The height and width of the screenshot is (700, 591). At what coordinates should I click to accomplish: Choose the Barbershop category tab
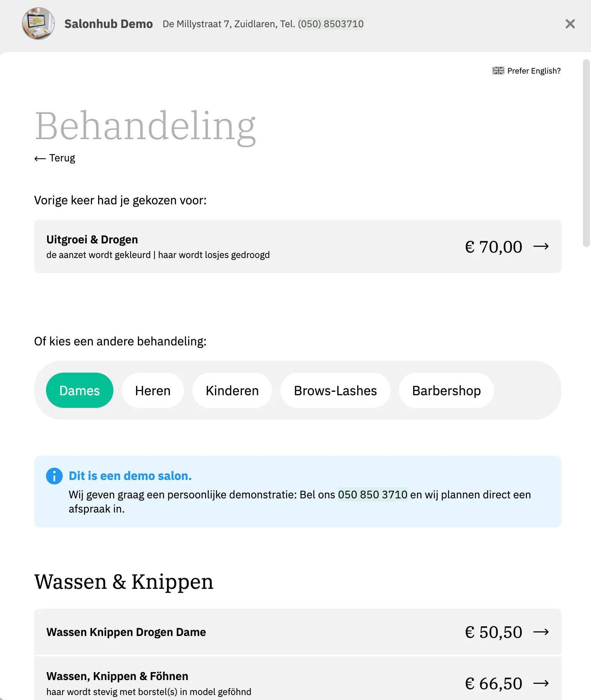446,391
